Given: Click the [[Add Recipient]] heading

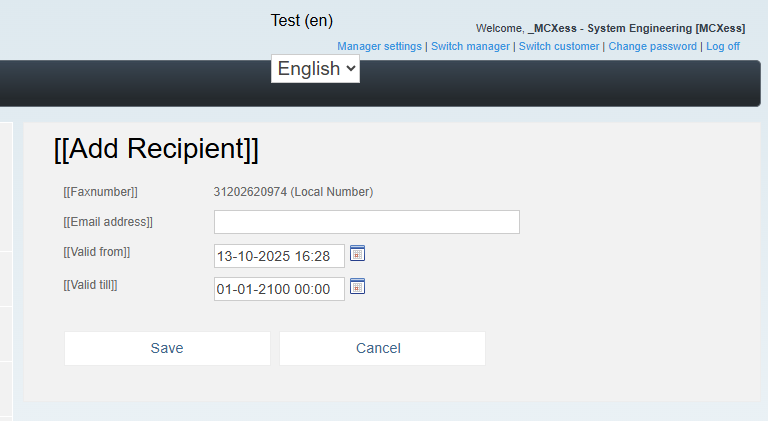Looking at the screenshot, I should (x=156, y=148).
